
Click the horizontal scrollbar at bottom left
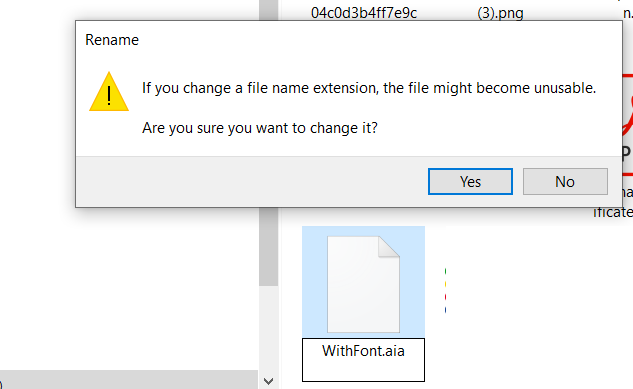129,380
